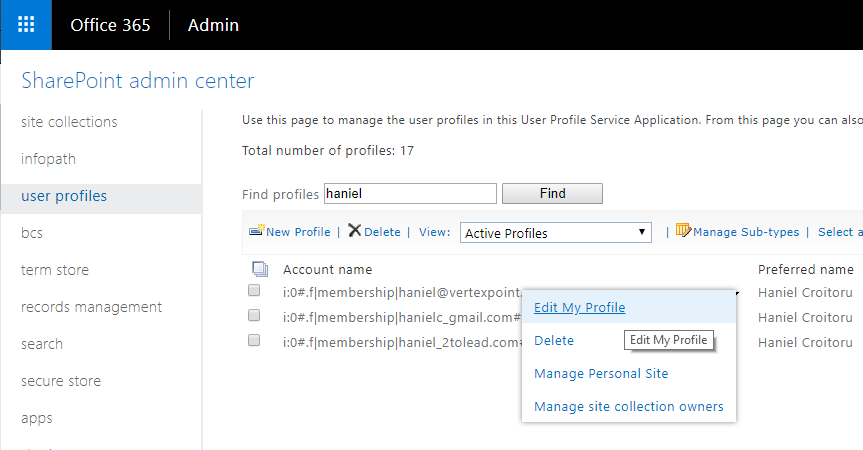Open the Manage Sub-types link
The image size is (863, 450).
click(746, 232)
